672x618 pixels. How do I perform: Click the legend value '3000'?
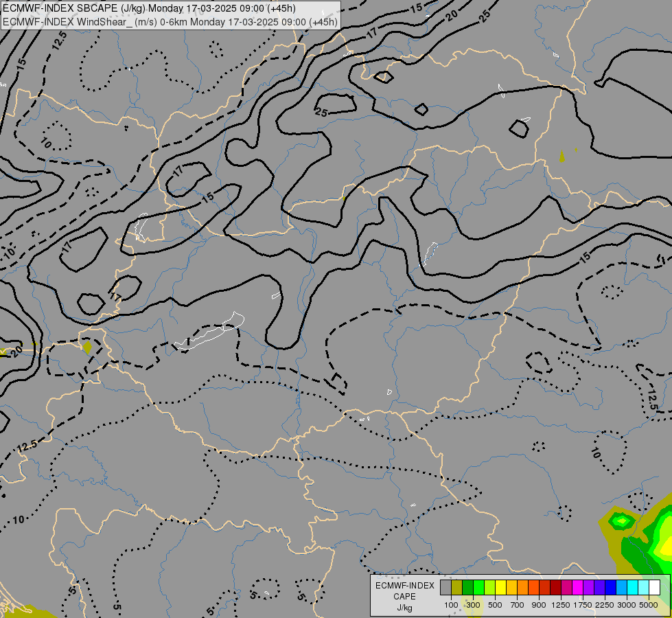pyautogui.click(x=627, y=605)
